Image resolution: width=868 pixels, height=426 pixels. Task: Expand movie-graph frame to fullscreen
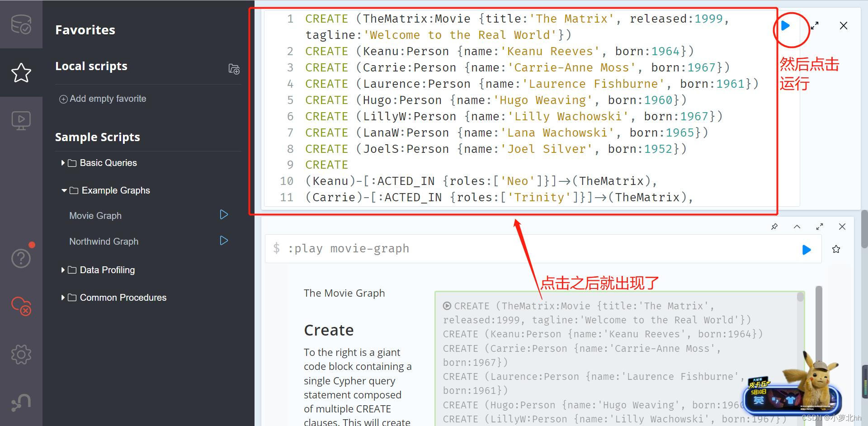(820, 227)
